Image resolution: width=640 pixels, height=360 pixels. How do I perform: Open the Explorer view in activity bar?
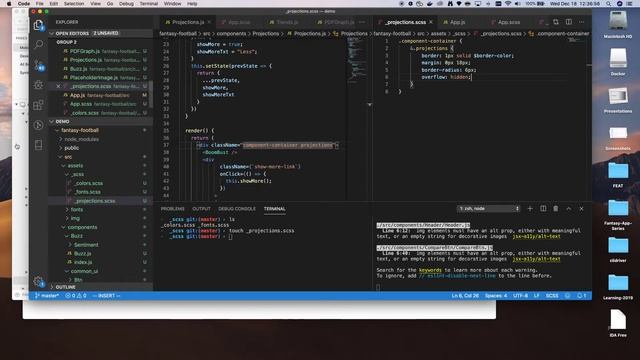pyautogui.click(x=38, y=25)
